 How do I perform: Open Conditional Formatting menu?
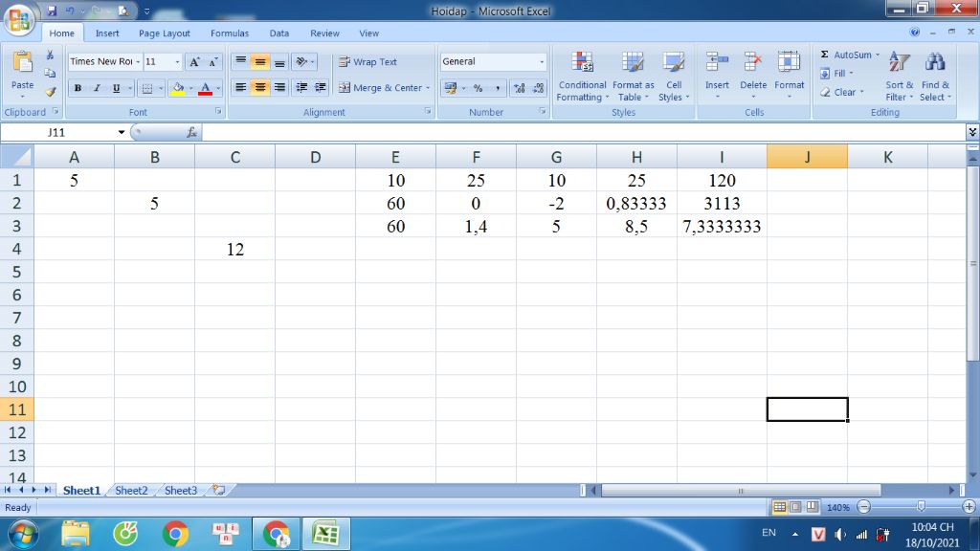[582, 77]
